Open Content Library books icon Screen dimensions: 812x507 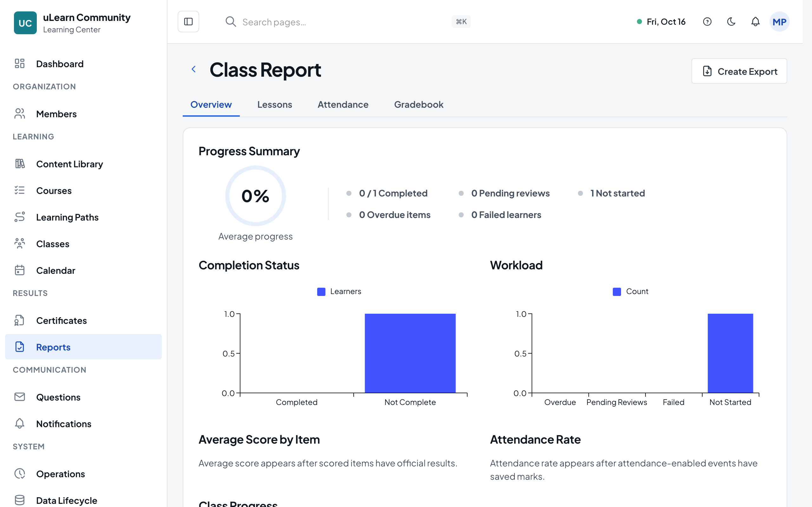click(x=20, y=164)
